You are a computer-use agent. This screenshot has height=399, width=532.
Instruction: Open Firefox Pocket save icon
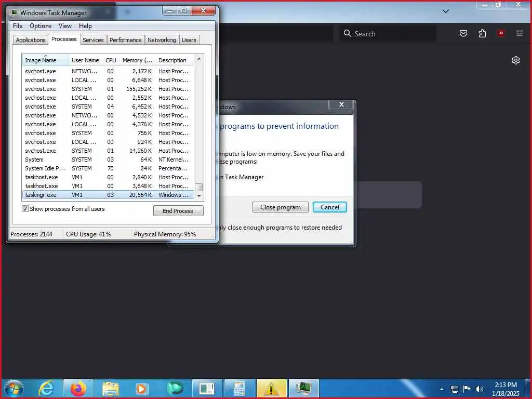463,33
